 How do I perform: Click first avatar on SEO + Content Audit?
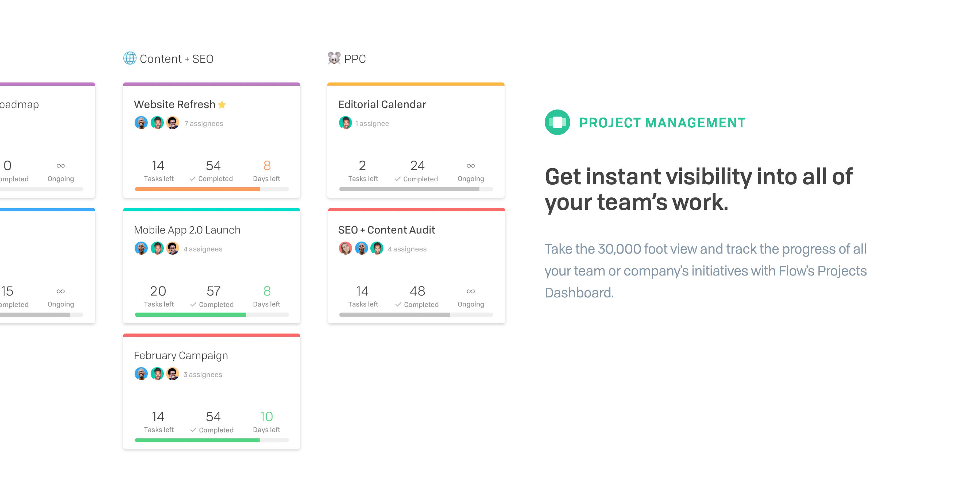pyautogui.click(x=346, y=248)
